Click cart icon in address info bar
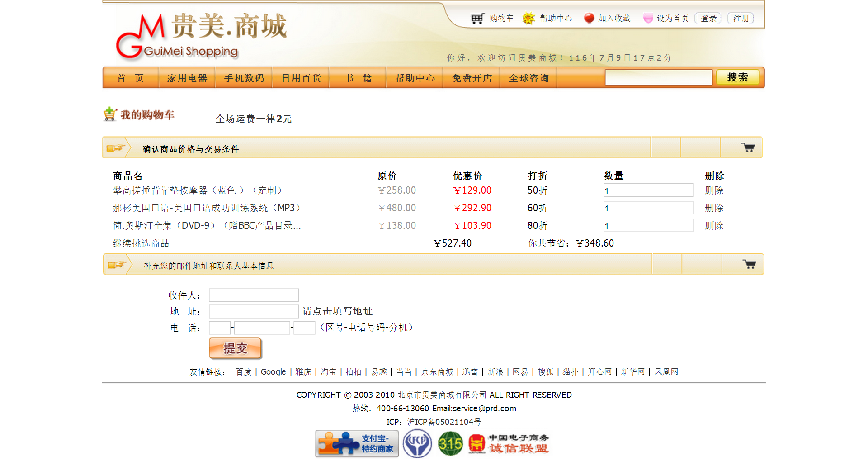Viewport: 868px width, 466px height. coord(749,264)
